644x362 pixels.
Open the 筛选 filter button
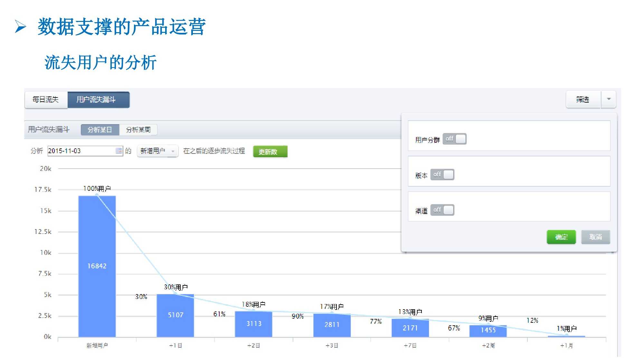pyautogui.click(x=583, y=99)
